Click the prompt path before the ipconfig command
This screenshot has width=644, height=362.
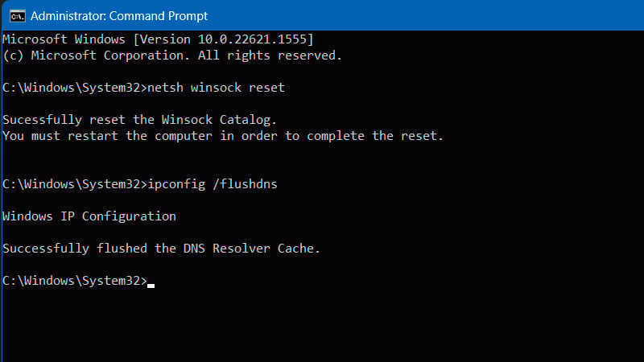click(x=74, y=184)
